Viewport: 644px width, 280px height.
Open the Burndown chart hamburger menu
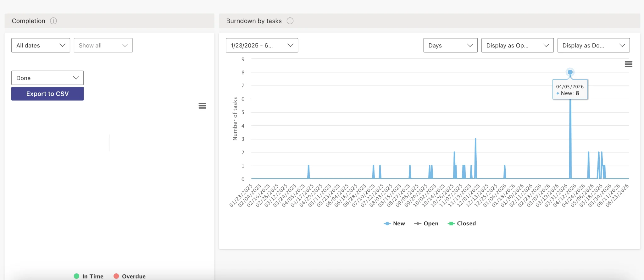point(628,64)
